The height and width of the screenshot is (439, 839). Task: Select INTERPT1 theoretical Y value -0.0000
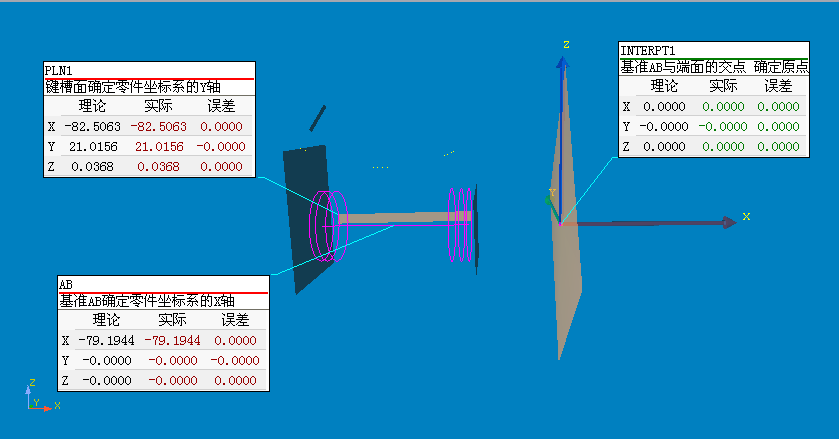664,127
